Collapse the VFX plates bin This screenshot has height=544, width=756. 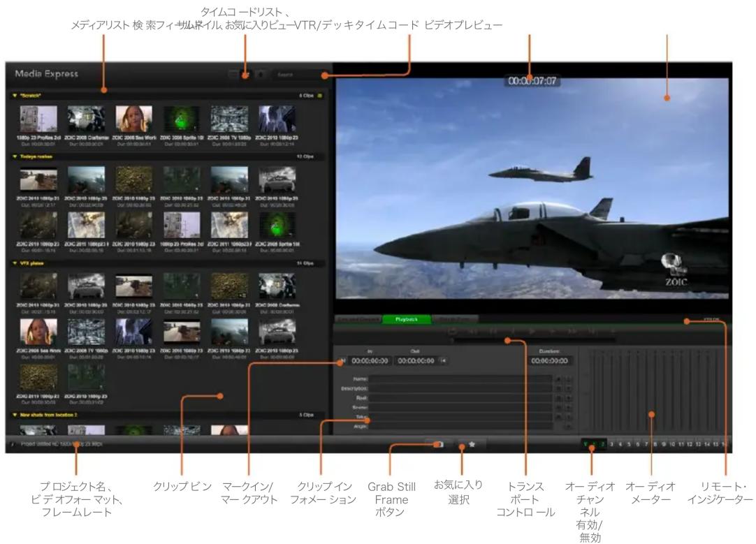click(15, 263)
